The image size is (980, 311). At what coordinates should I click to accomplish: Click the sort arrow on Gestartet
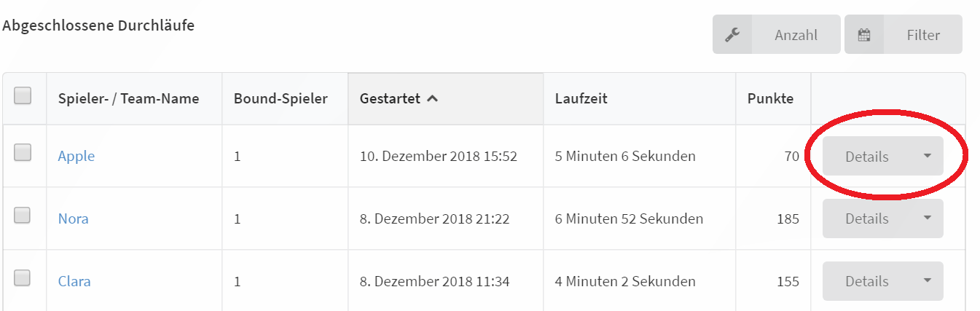(x=432, y=98)
